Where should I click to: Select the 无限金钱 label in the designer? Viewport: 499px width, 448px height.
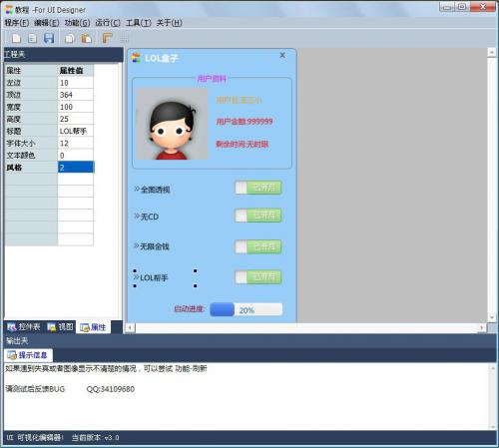(152, 246)
